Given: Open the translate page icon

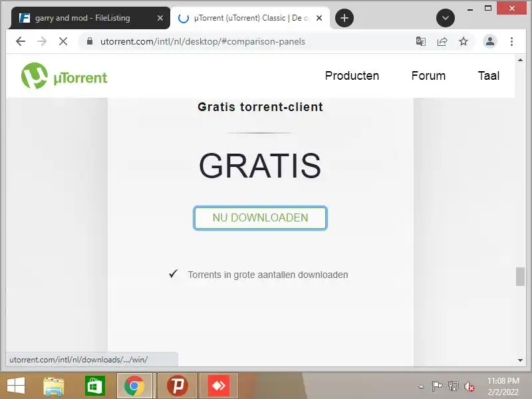Looking at the screenshot, I should (x=421, y=41).
